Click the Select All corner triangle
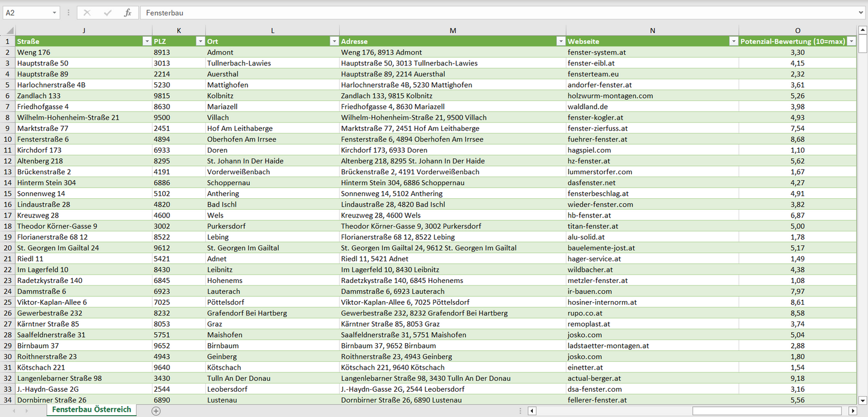Viewport: 868px width, 417px height. pos(8,31)
